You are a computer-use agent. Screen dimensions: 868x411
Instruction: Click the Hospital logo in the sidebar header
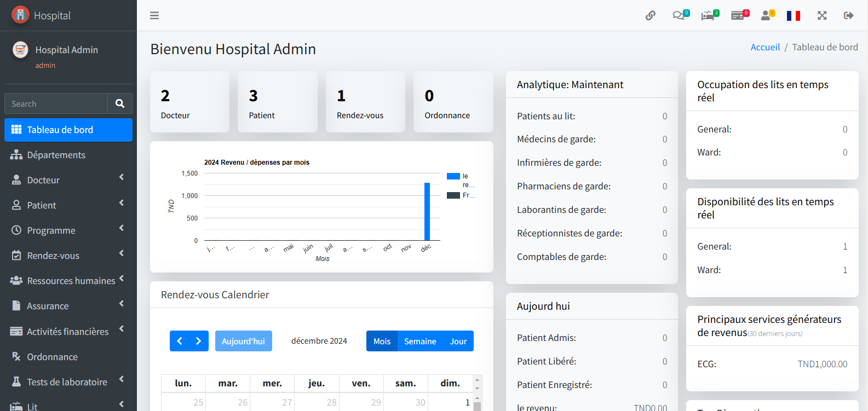[x=20, y=15]
